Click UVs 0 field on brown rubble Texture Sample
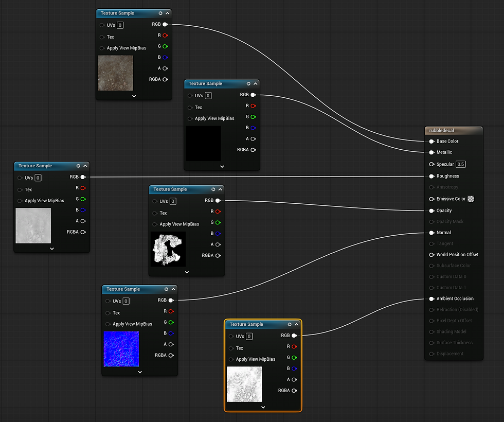This screenshot has height=422, width=504. (x=120, y=25)
